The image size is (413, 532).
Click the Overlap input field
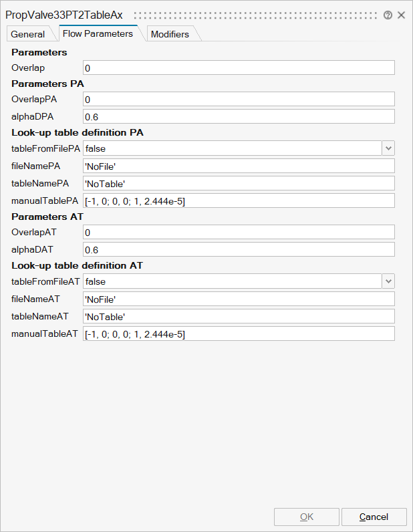tap(239, 68)
